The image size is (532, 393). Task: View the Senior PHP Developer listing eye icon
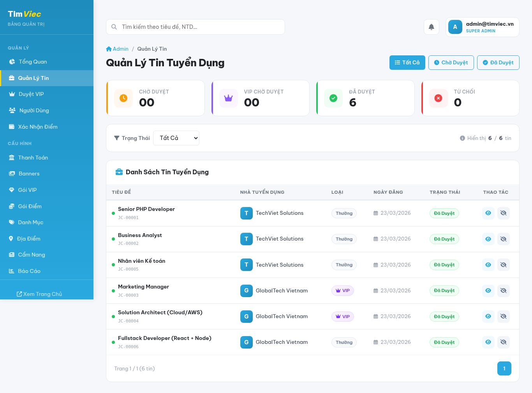488,213
